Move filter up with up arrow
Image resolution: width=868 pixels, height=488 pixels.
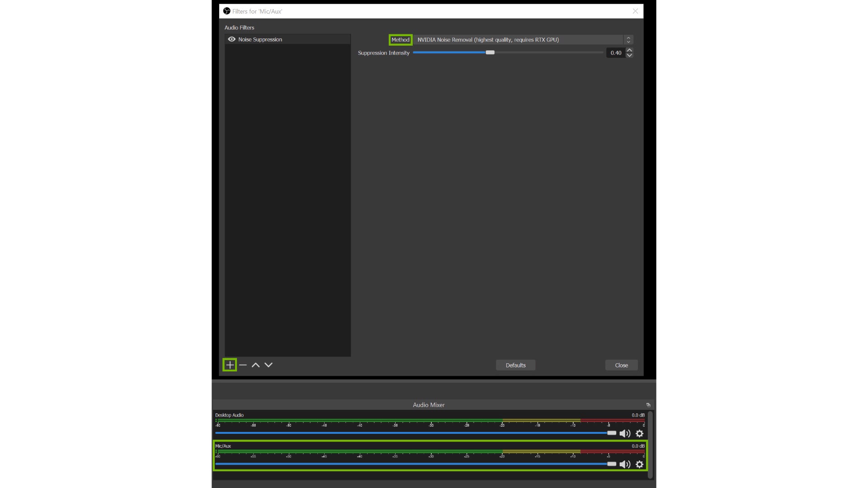click(x=255, y=365)
